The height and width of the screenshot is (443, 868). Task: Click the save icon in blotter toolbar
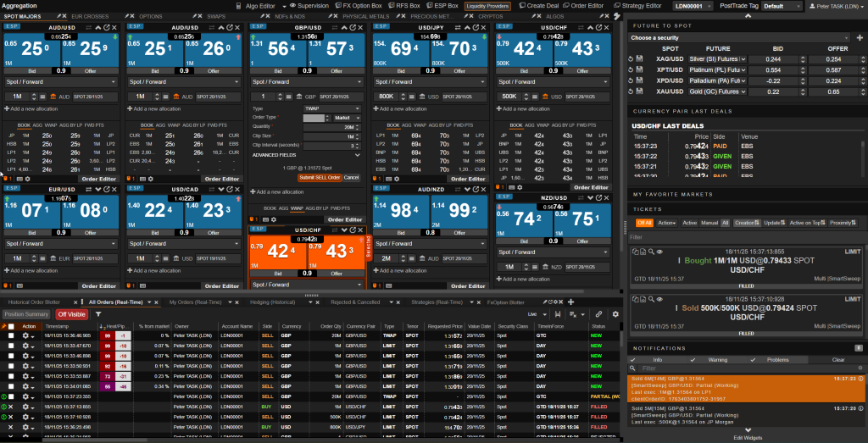pyautogui.click(x=557, y=313)
